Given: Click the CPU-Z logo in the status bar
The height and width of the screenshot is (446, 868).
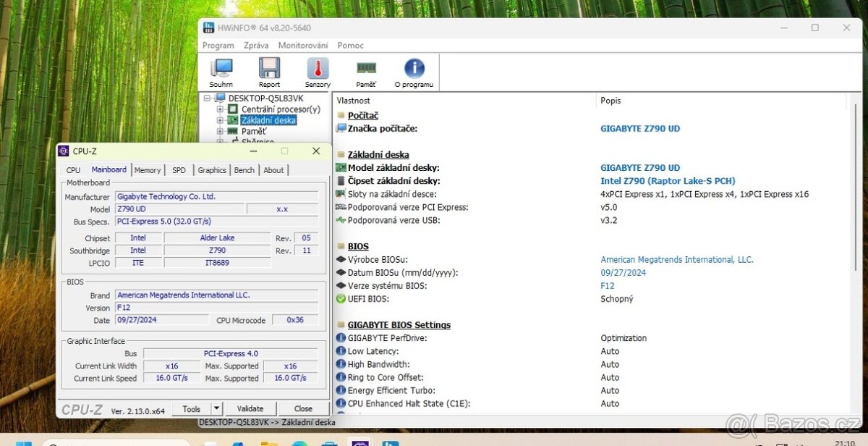Looking at the screenshot, I should 82,408.
